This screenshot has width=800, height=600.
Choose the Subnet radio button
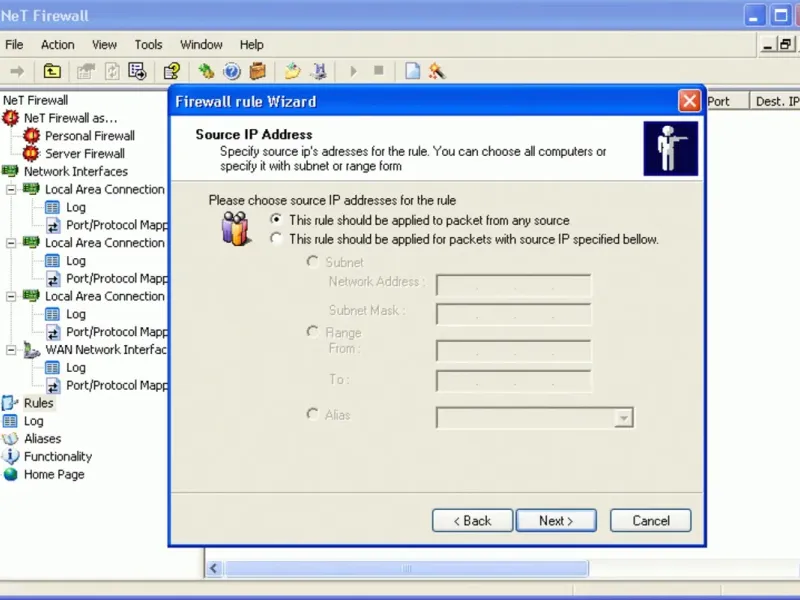point(312,262)
